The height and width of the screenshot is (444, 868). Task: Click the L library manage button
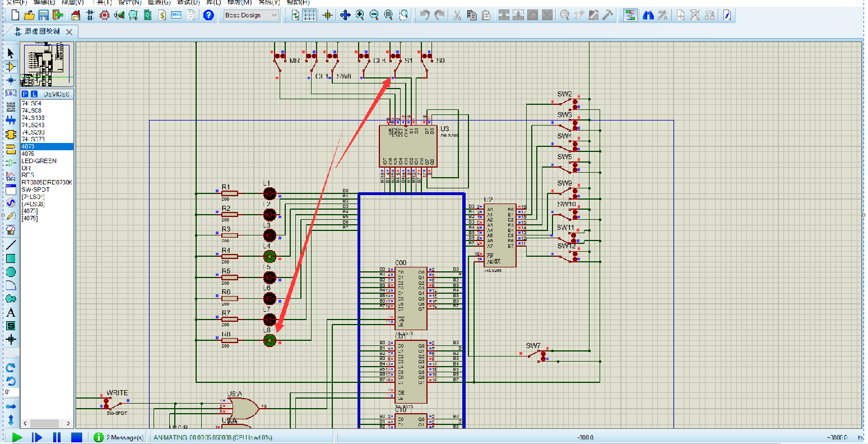click(x=34, y=94)
